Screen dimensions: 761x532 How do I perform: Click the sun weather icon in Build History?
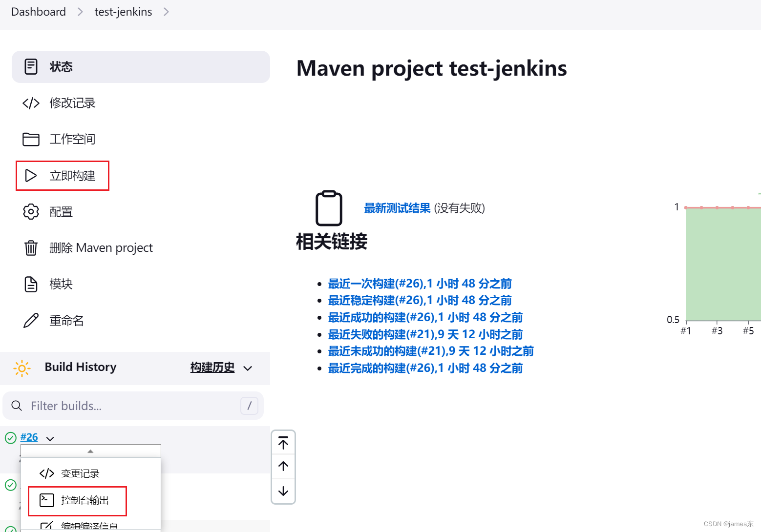click(22, 368)
